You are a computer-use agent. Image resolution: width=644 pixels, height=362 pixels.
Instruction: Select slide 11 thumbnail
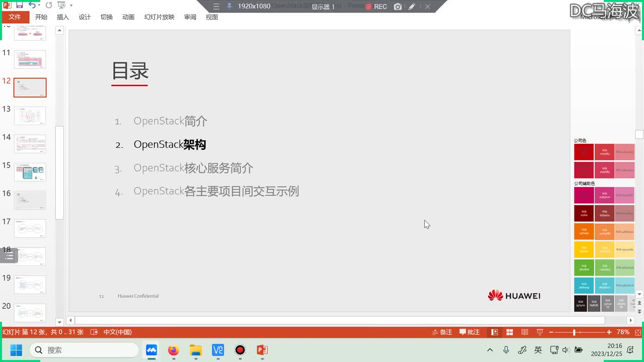pos(30,59)
